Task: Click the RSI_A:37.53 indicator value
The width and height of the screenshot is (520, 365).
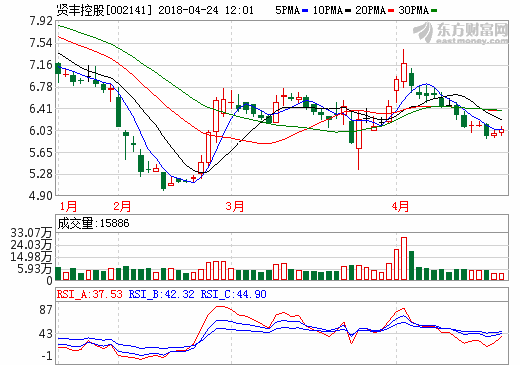Action: pyautogui.click(x=90, y=294)
